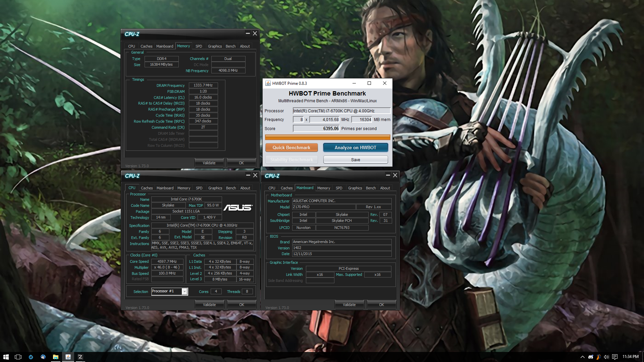Click Validate in the CPU tab window
The image size is (644, 362).
click(x=209, y=305)
